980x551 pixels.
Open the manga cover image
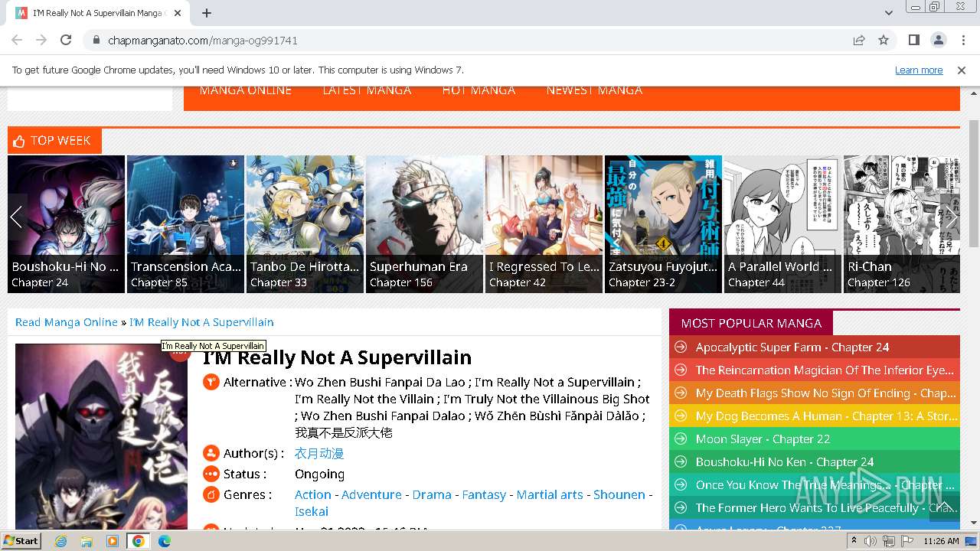(x=101, y=436)
